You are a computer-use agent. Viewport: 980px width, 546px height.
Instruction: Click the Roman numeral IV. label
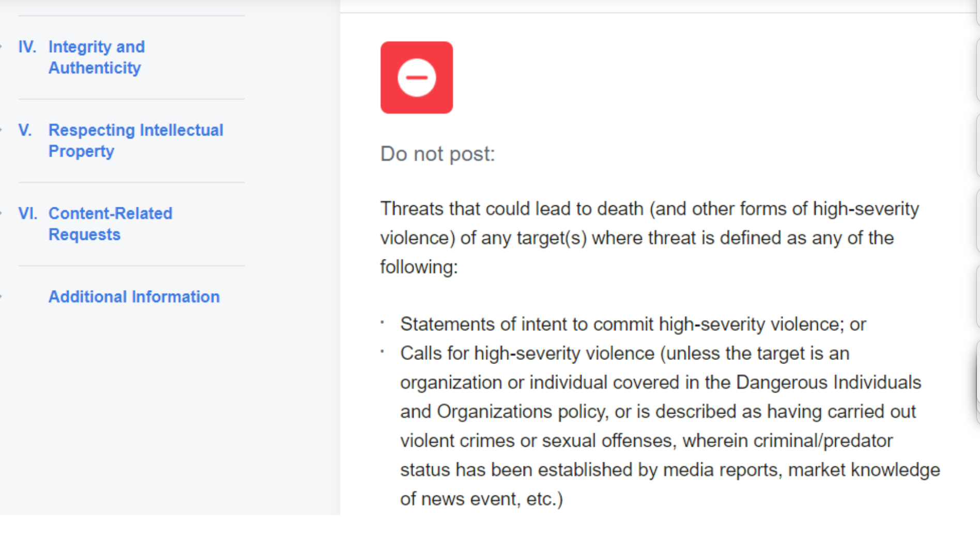point(27,47)
